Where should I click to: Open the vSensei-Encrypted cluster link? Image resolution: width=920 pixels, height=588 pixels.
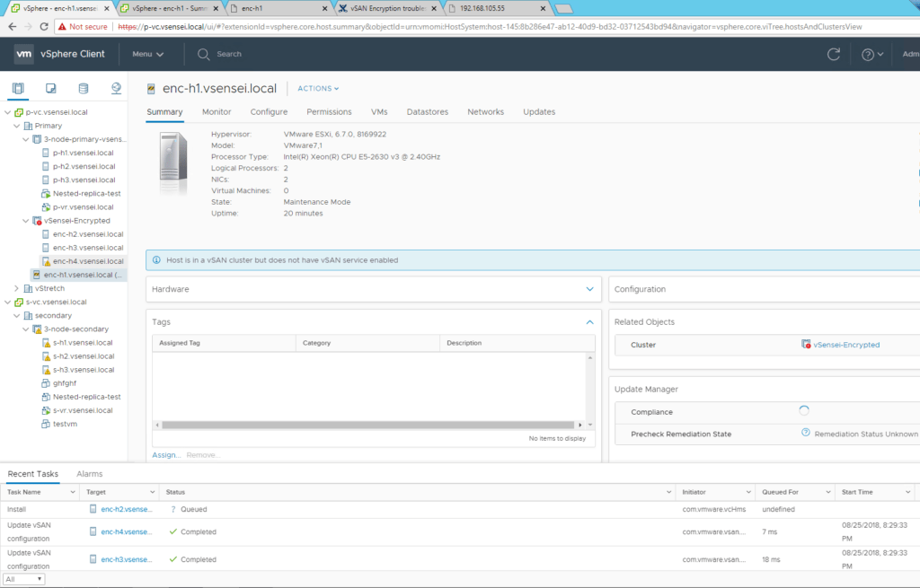[x=845, y=345]
